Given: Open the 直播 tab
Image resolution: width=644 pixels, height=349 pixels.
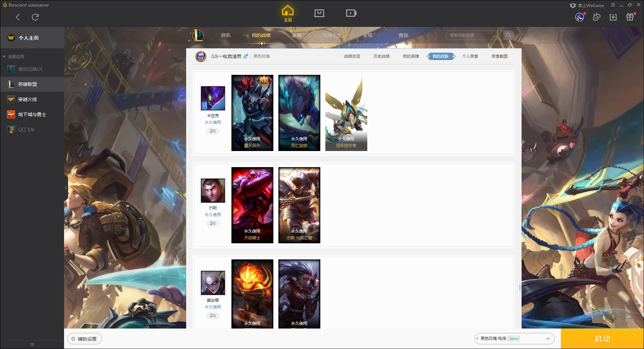Looking at the screenshot, I should tap(297, 35).
